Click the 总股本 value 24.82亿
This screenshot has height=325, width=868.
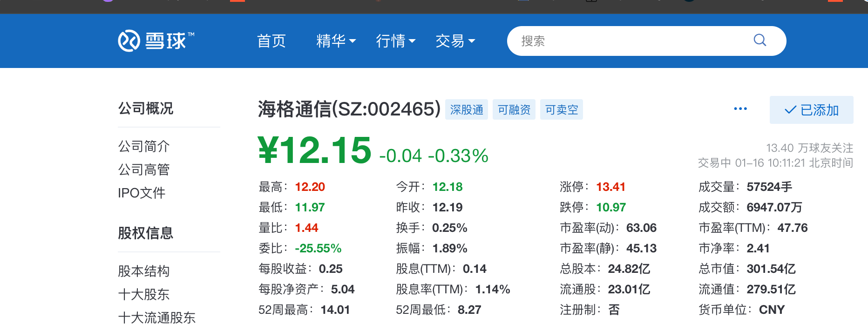[629, 269]
